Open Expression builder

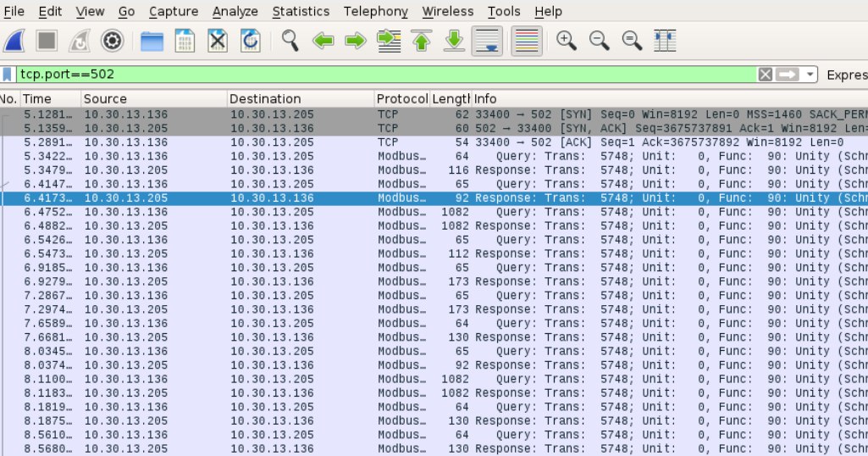point(847,75)
